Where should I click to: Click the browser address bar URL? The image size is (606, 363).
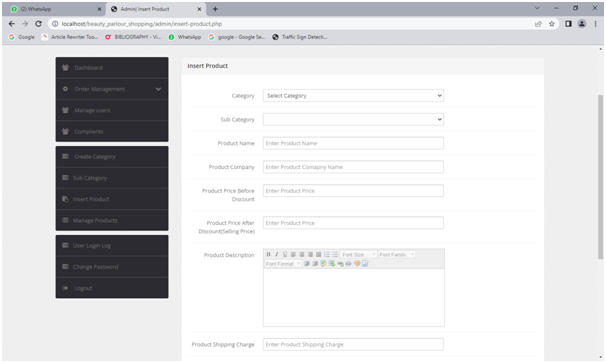click(x=141, y=24)
